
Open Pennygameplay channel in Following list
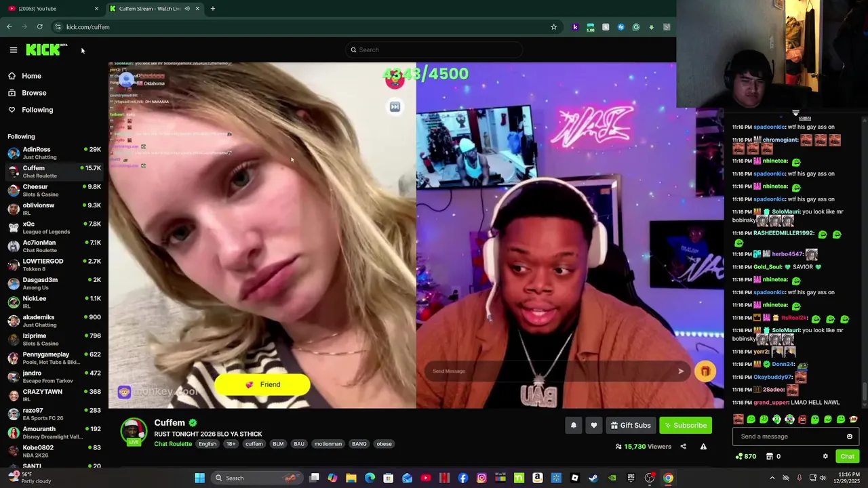coord(54,358)
